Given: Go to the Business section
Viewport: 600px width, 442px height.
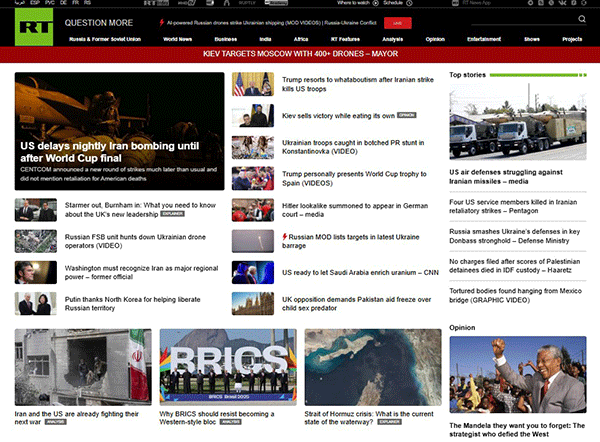Looking at the screenshot, I should (x=225, y=39).
